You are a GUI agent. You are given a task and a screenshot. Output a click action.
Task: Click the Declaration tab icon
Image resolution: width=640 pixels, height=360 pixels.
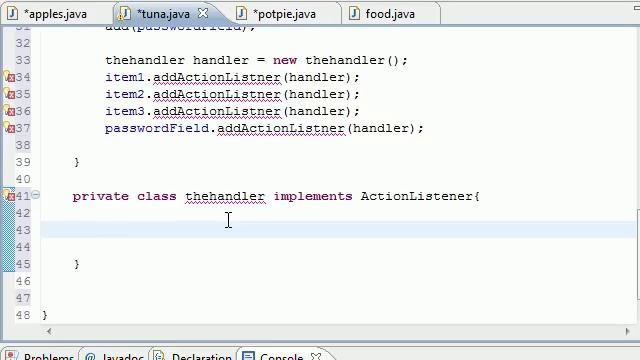pos(159,356)
